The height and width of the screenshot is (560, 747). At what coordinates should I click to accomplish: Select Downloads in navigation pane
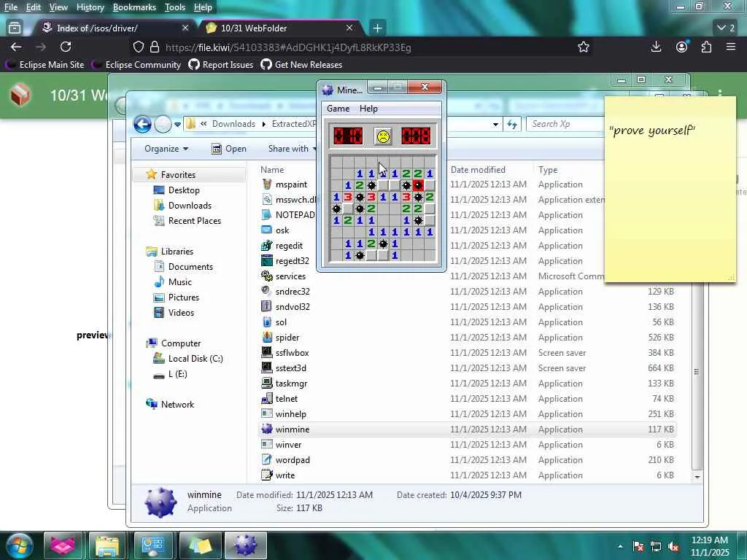click(189, 205)
